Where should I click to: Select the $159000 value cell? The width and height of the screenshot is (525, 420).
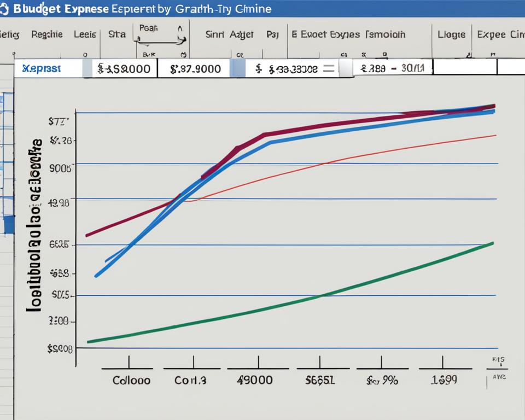click(126, 68)
